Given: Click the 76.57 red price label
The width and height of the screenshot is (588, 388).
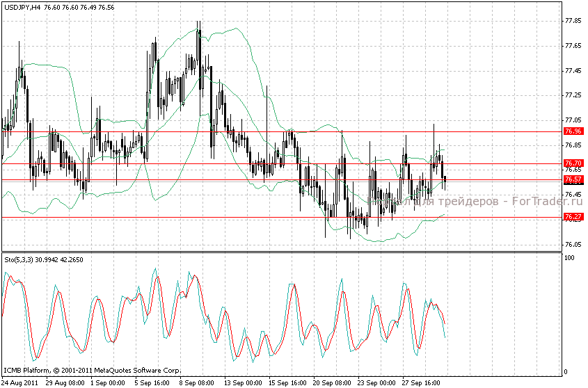Looking at the screenshot, I should pos(573,179).
